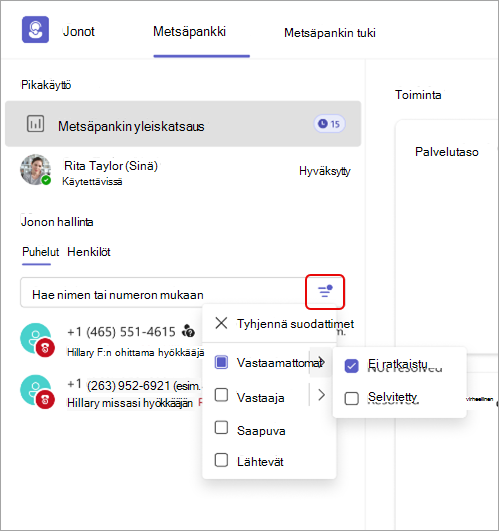Click the Rita Taylor (Sinä) name
499x531 pixels.
point(111,166)
